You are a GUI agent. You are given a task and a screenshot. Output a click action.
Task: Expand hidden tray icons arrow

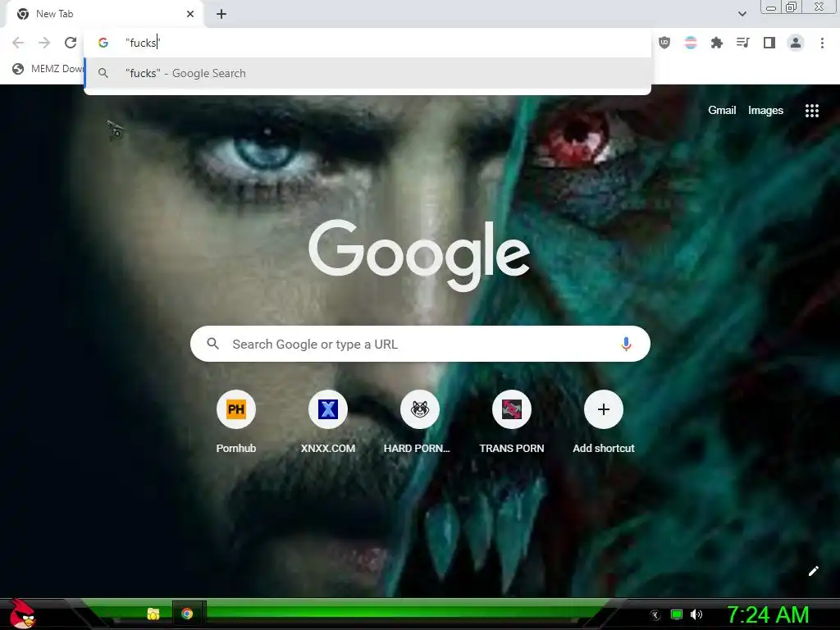tap(655, 615)
